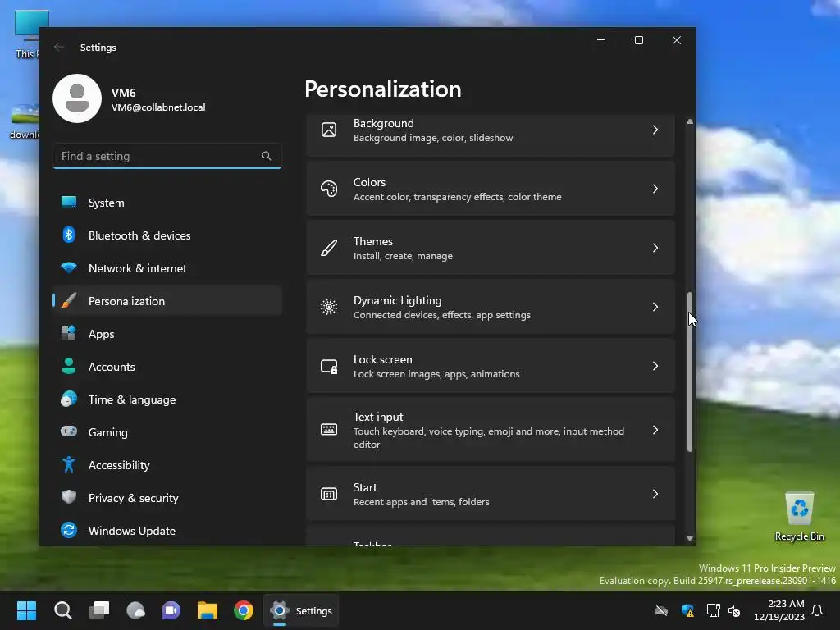The image size is (840, 630).
Task: Click the Colors palette icon
Action: pyautogui.click(x=329, y=189)
